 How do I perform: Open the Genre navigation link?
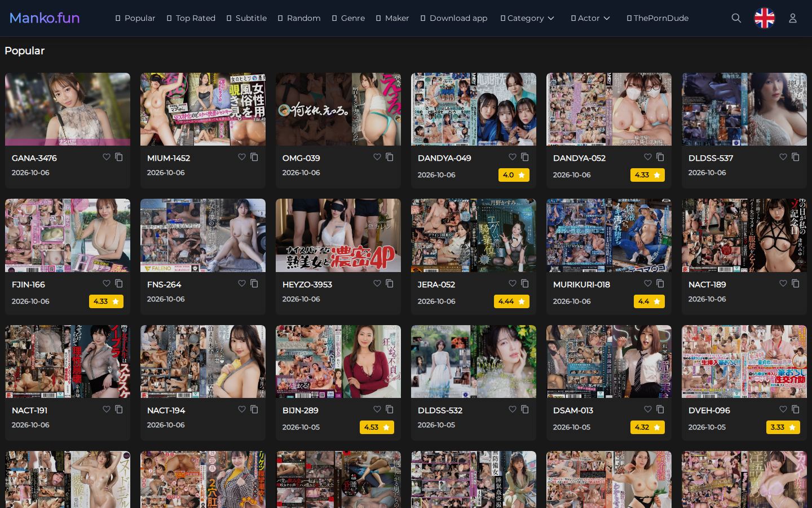pos(348,18)
